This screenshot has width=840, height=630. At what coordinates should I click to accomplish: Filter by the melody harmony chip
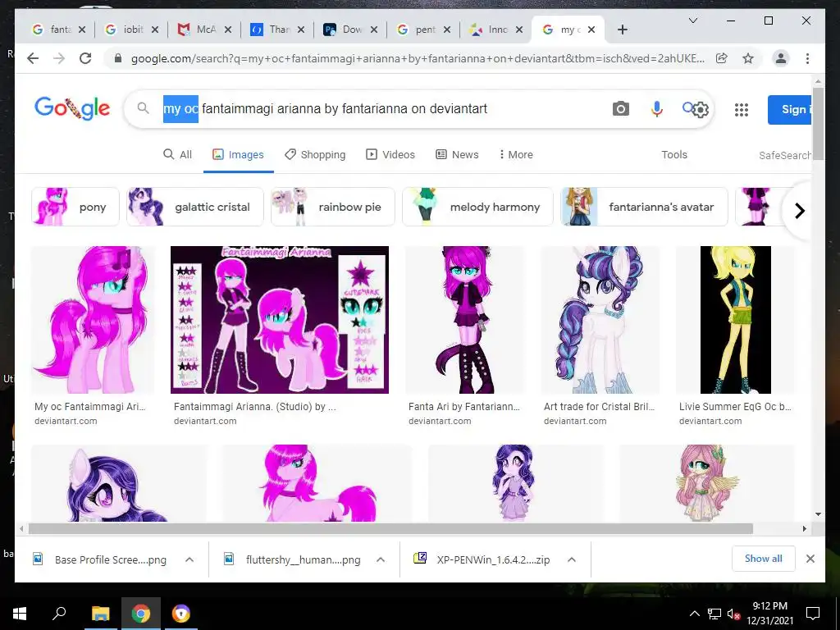point(477,207)
